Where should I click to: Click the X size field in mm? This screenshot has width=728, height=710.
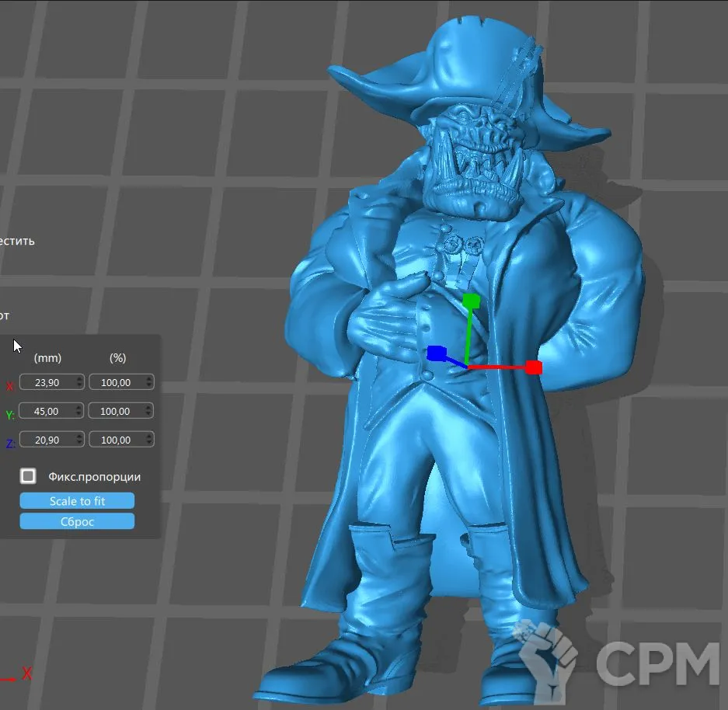point(47,382)
